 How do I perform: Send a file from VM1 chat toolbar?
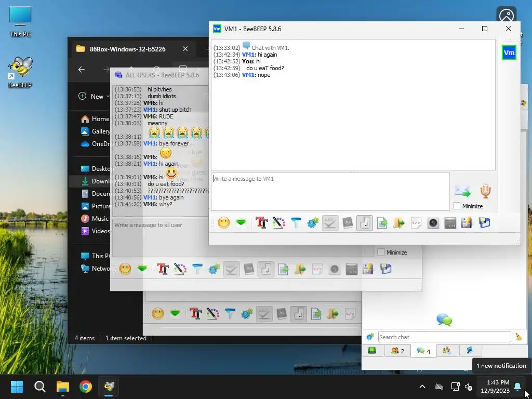click(382, 223)
